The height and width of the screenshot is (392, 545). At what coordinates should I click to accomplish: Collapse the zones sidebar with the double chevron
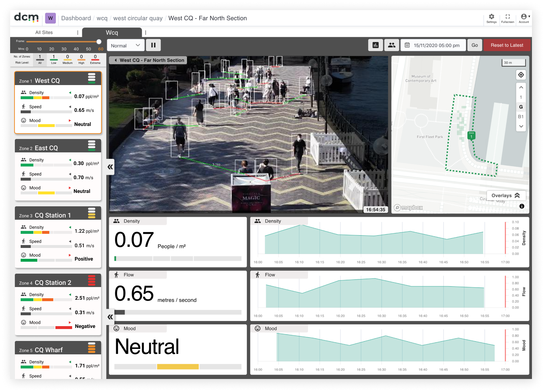tap(110, 167)
